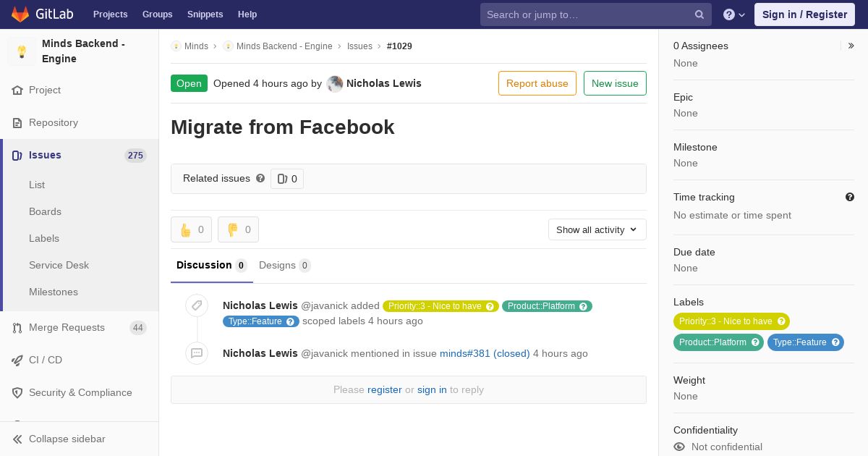Expand the Help menu dropdown in the top bar
The width and height of the screenshot is (868, 456).
[734, 14]
